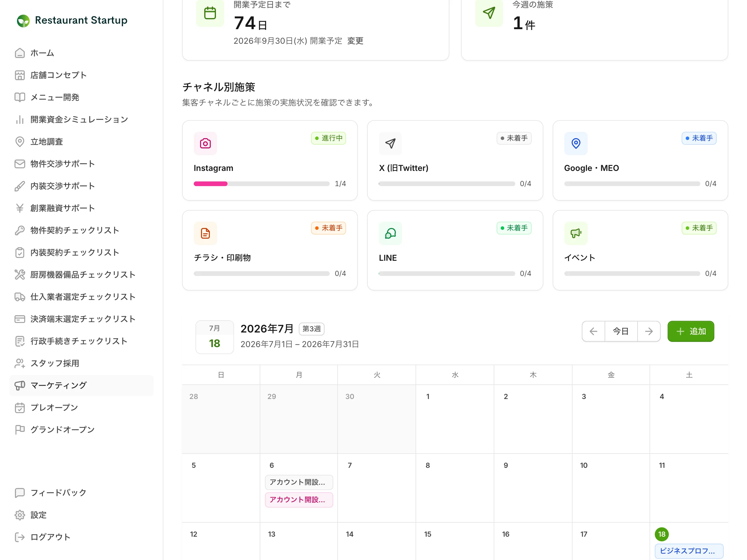Click the Google・MEO location pin icon
The image size is (747, 560).
tap(576, 143)
